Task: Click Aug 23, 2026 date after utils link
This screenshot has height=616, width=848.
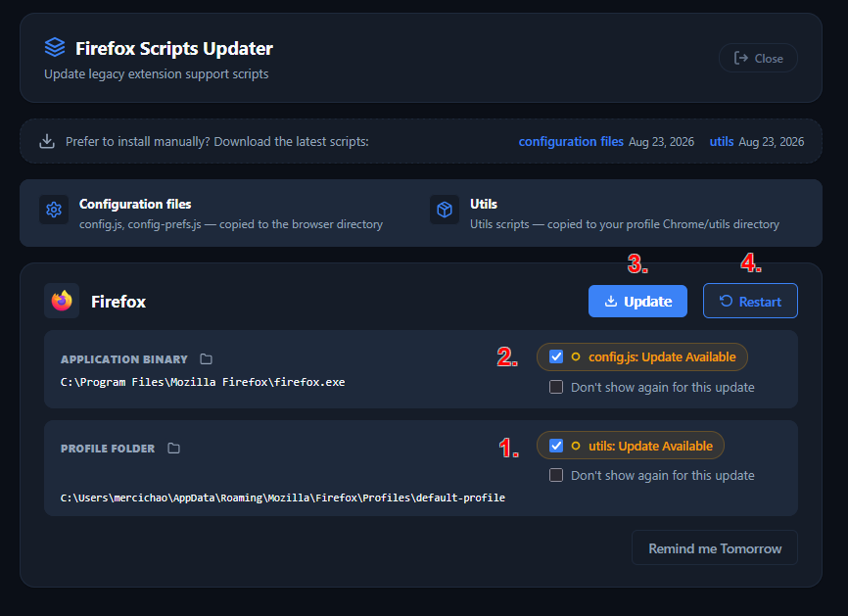Action: [772, 142]
